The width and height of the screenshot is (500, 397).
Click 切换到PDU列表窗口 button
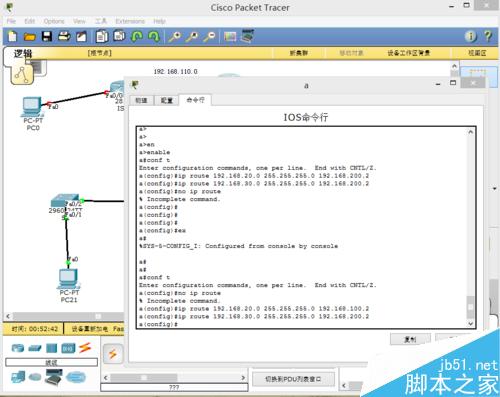[x=293, y=379]
